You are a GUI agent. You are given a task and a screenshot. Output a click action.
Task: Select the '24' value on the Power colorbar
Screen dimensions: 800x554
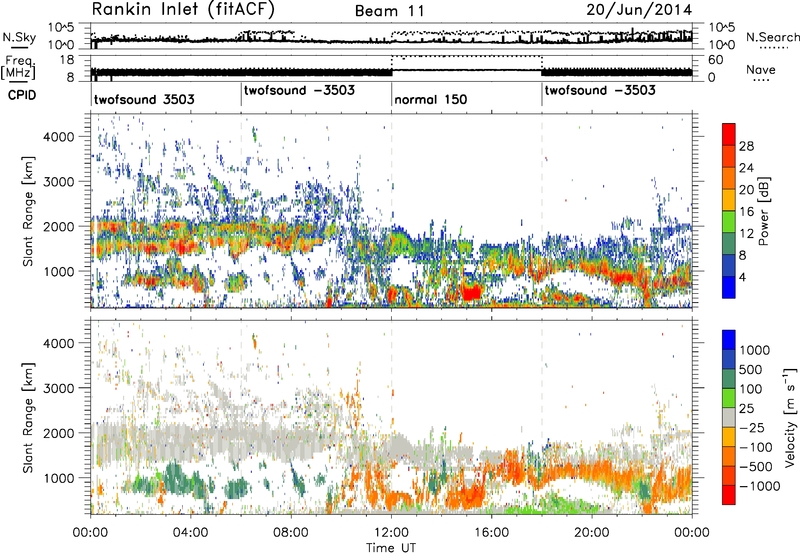point(746,168)
